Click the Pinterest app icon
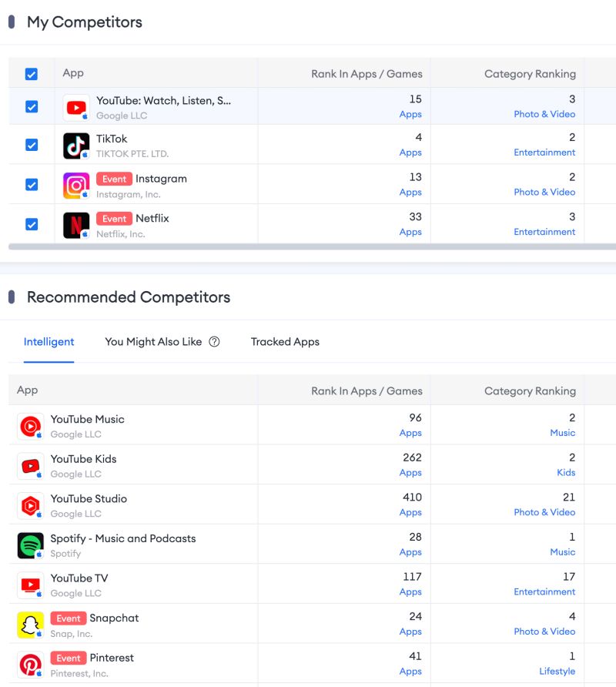Screen dimensions: 616x687 pyautogui.click(x=29, y=664)
